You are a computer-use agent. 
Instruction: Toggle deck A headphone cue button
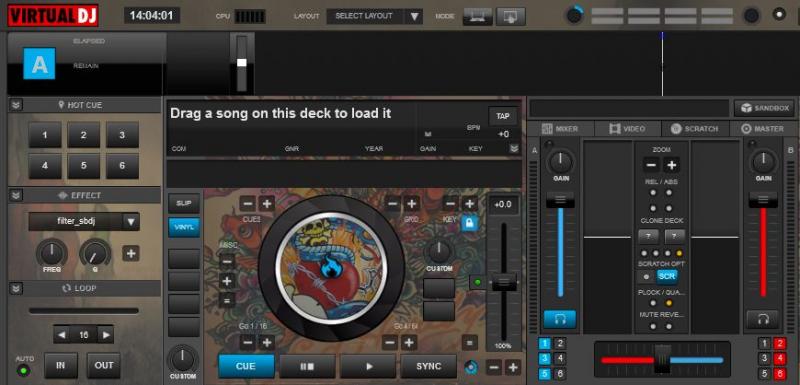coord(560,319)
